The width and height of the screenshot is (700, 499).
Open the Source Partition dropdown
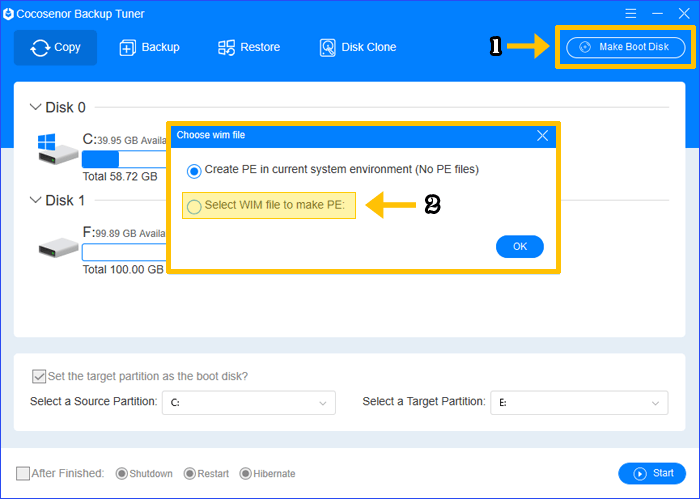point(249,403)
